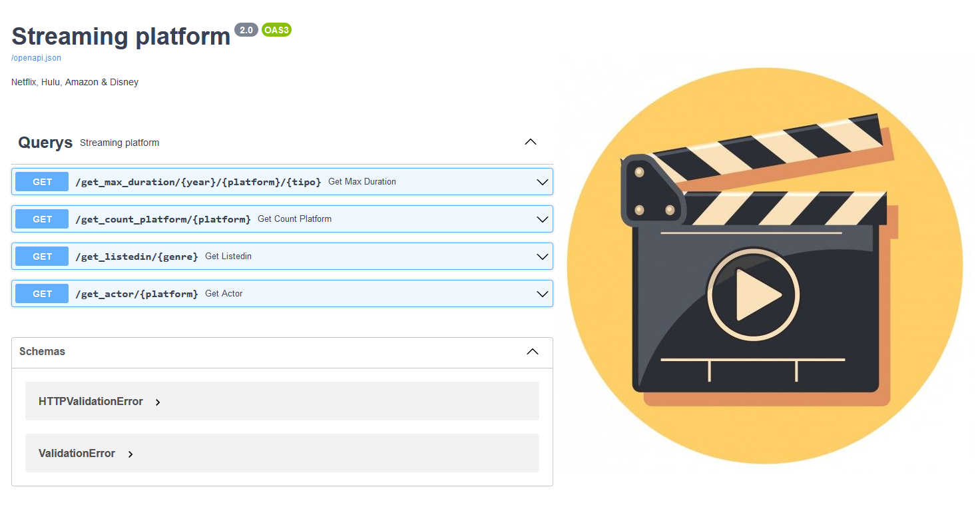Click the Streaming platform title
Viewport: 980px width, 521px height.
(121, 36)
